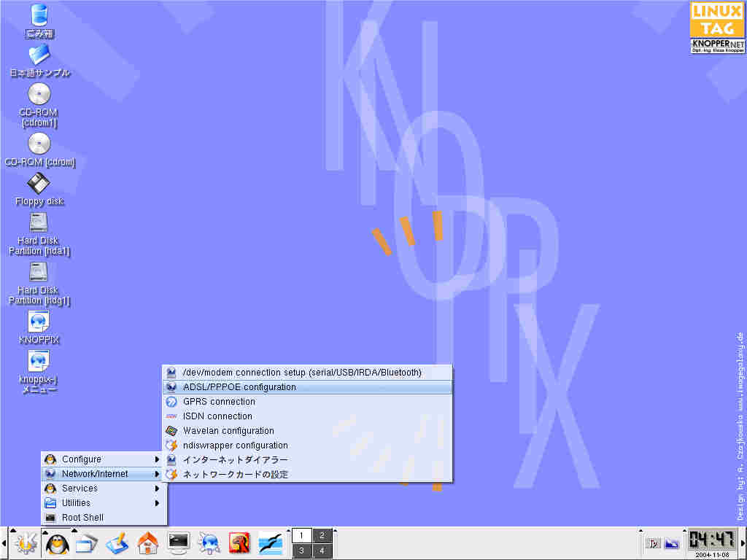Open the KDE K menu in panel
This screenshot has width=747, height=560.
[x=25, y=544]
